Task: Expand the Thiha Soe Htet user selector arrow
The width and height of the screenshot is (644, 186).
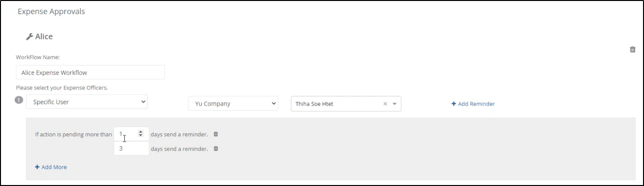Action: (x=394, y=104)
